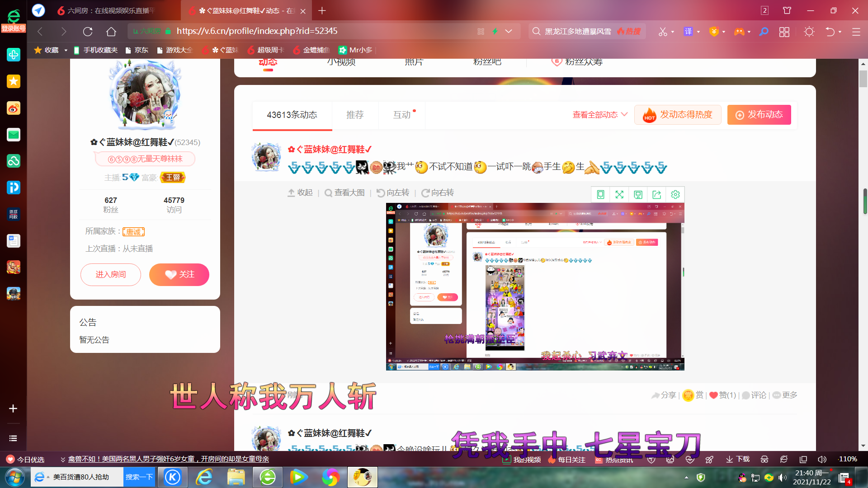Click the 110% zoom level indicator
868x488 pixels.
click(x=848, y=460)
